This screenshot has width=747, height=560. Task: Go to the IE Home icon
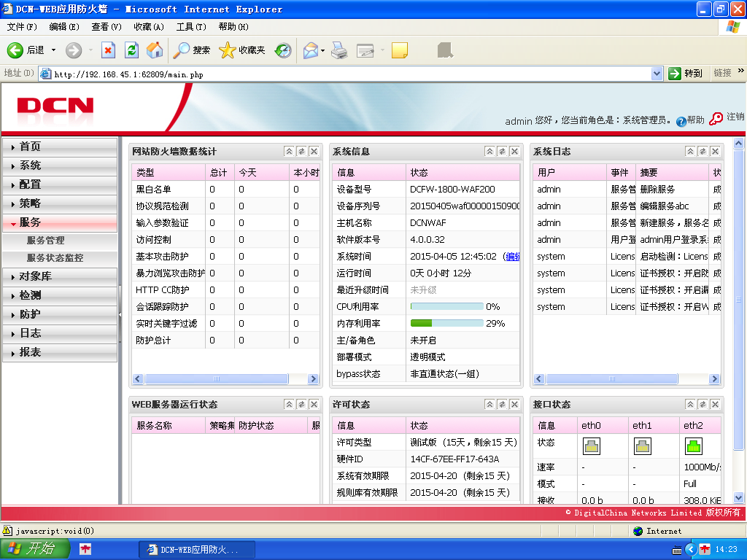(x=155, y=50)
